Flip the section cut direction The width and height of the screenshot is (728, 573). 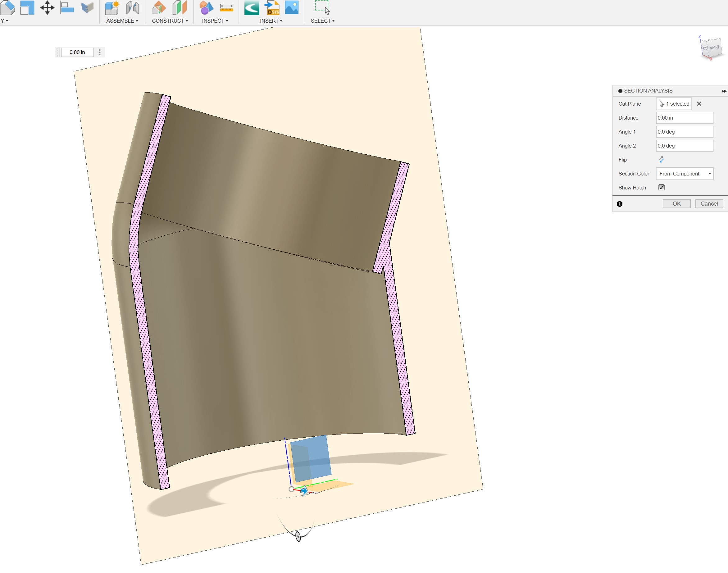tap(661, 159)
